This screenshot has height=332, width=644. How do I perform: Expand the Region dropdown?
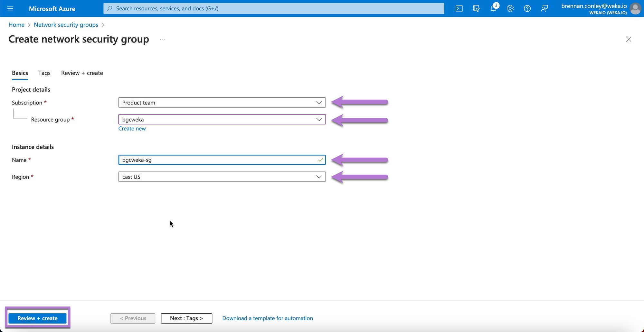pos(222,177)
